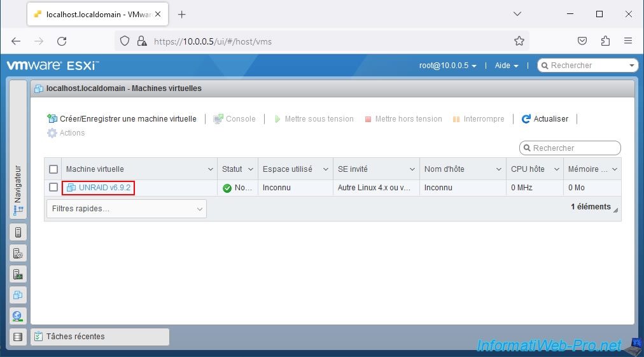Viewport: 644px width, 357px height.
Task: Open the Aide help menu
Action: coord(506,66)
